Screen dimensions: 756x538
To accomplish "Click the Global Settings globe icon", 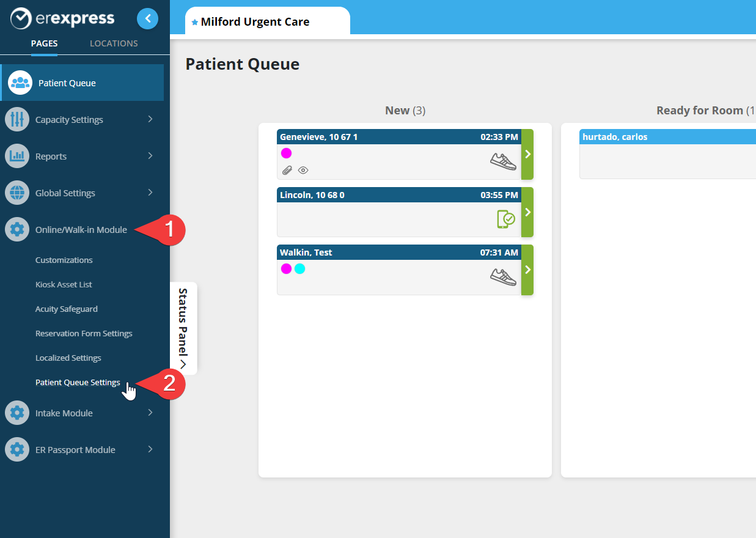I will click(17, 193).
